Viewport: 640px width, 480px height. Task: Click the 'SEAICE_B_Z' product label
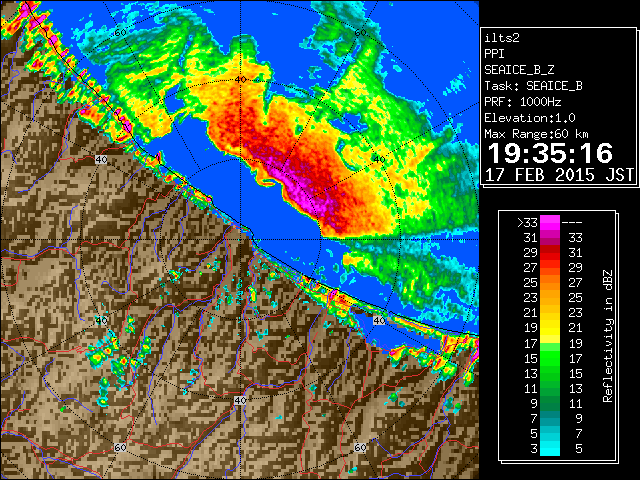click(x=519, y=70)
